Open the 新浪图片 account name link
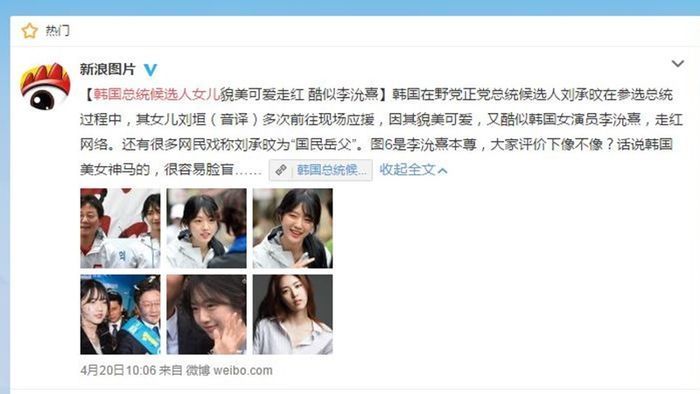700x394 pixels. (x=108, y=69)
